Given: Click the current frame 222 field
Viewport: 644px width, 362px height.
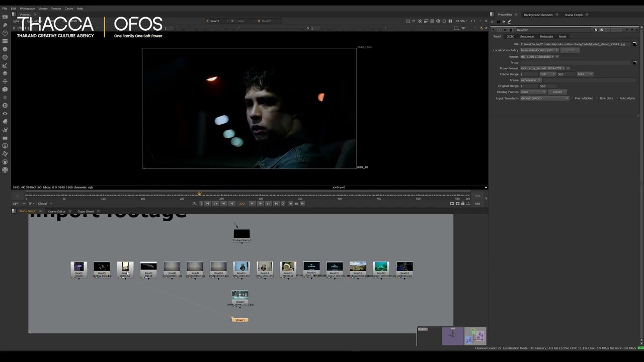Looking at the screenshot, I should click(x=242, y=204).
